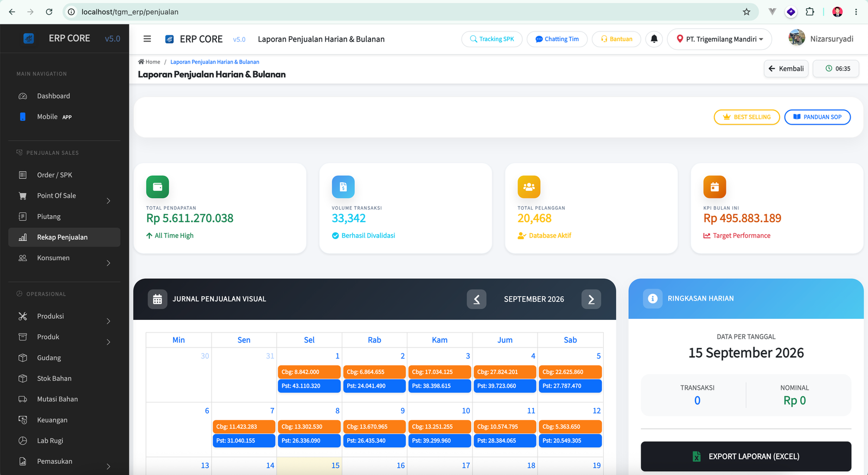The image size is (868, 475).
Task: Click the user avatar of Nizarsuryadi
Action: coord(797,38)
